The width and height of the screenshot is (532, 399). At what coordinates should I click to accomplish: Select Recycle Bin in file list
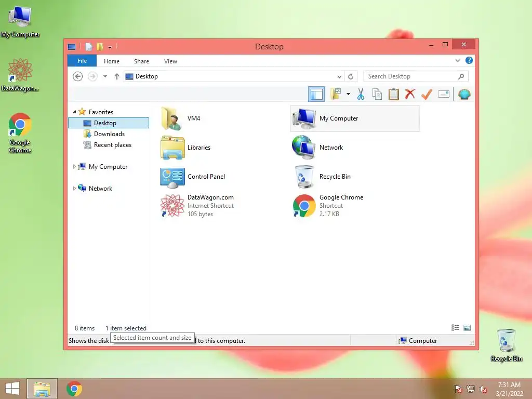pyautogui.click(x=321, y=177)
